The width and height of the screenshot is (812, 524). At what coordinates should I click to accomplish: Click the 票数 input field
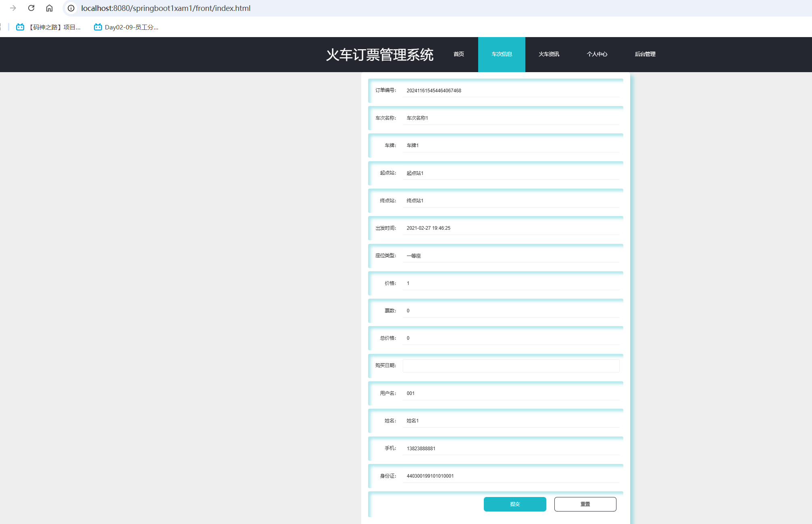coord(511,311)
